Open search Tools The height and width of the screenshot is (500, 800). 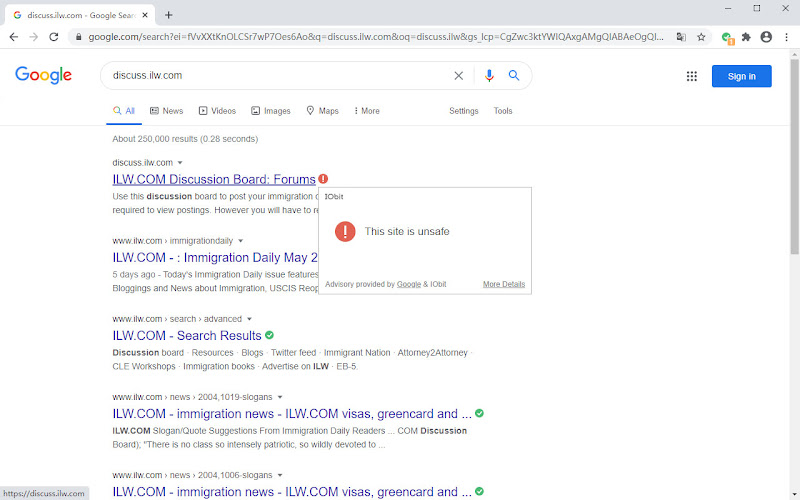(x=503, y=111)
